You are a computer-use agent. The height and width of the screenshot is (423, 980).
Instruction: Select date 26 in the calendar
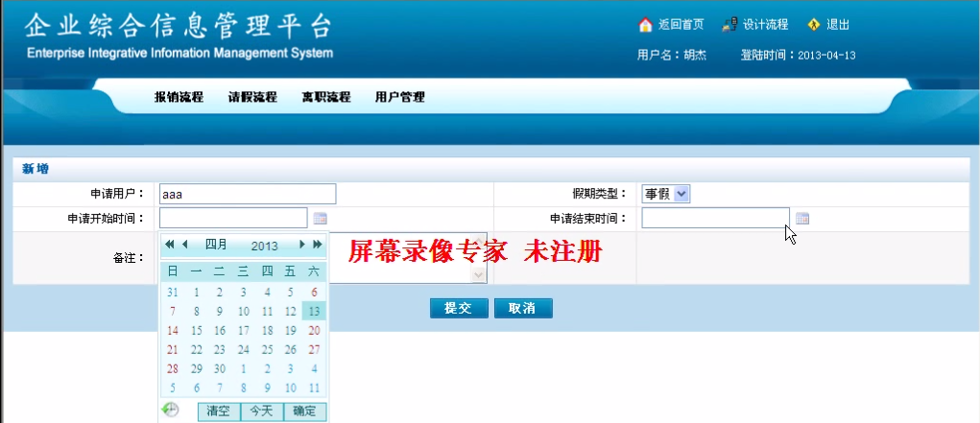point(290,350)
